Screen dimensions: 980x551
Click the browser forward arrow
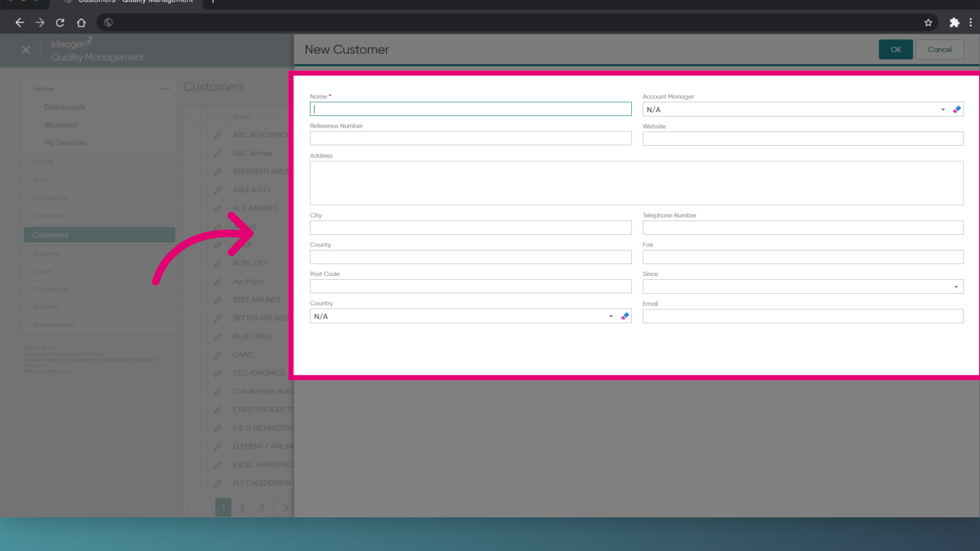coord(40,22)
